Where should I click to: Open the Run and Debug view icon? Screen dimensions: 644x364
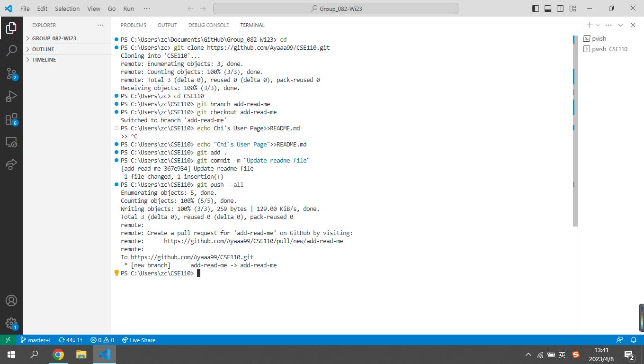click(11, 96)
